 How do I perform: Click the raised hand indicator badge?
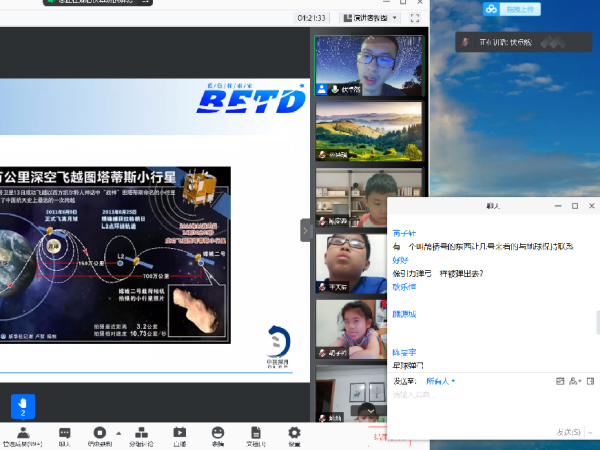tap(24, 405)
